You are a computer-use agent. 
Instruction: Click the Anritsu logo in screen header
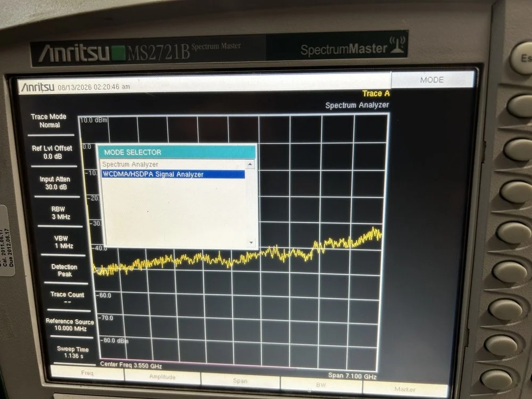tap(38, 87)
